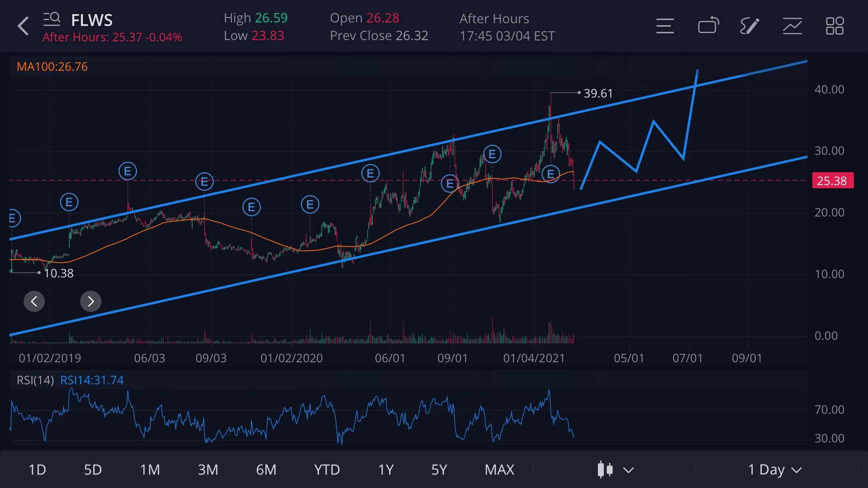Click the earnings marker above 01/02/2019
This screenshot has height=488, width=868.
pyautogui.click(x=69, y=202)
